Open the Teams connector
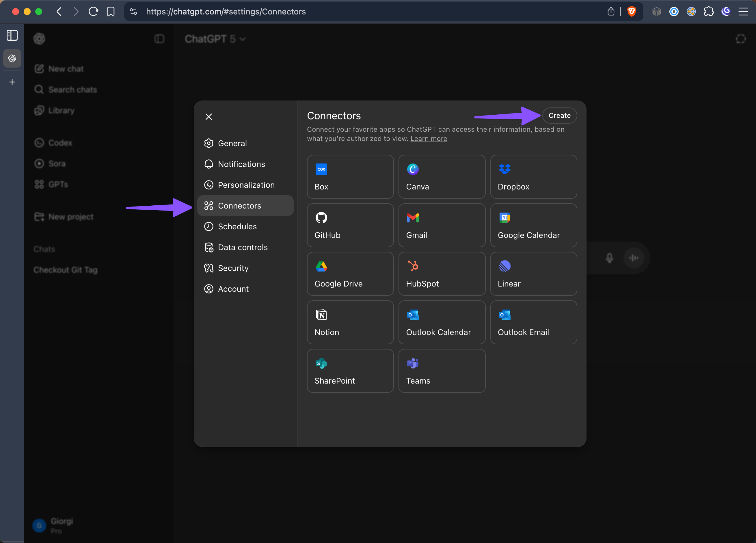The height and width of the screenshot is (543, 756). [442, 371]
